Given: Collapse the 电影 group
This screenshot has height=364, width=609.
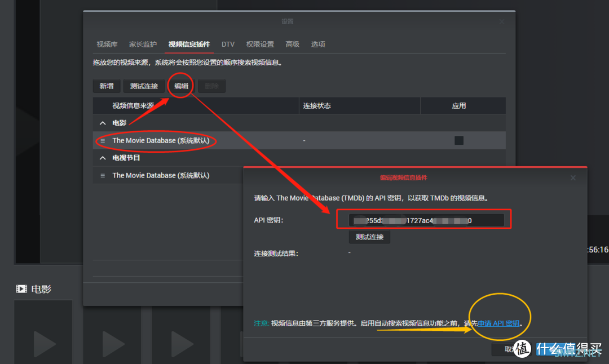Looking at the screenshot, I should coord(103,123).
